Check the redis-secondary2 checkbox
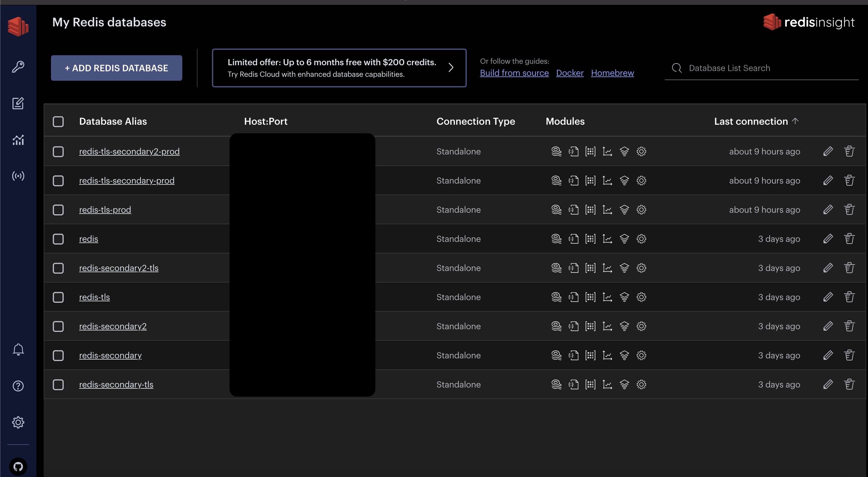The height and width of the screenshot is (477, 868). 58,326
